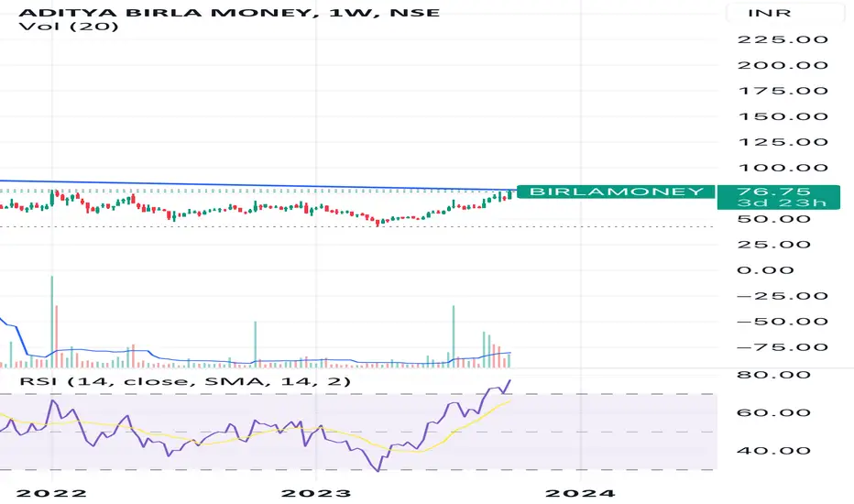Screen dimensions: 854x504
Task: Click the −25.00 price axis label
Action: point(783,296)
